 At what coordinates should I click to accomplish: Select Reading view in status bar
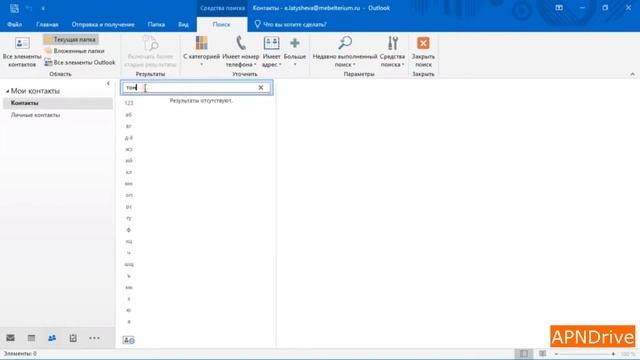pyautogui.click(x=542, y=354)
